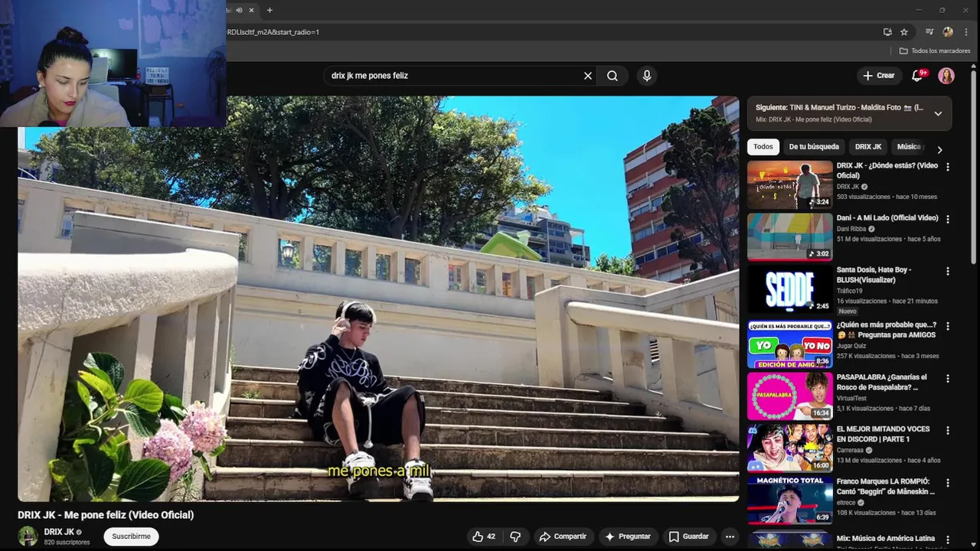Open the ¿Dónde estás? video thumbnail
This screenshot has width=980, height=551.
(x=789, y=184)
